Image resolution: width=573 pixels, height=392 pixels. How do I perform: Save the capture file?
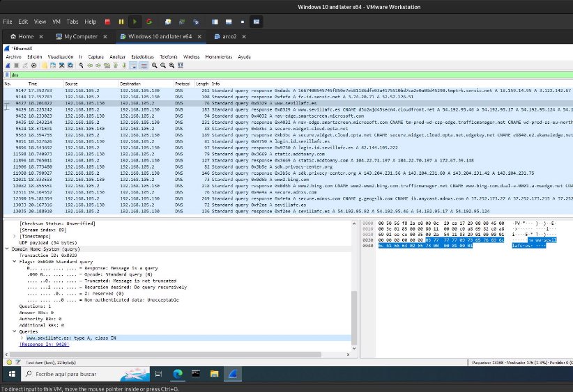(x=53, y=65)
